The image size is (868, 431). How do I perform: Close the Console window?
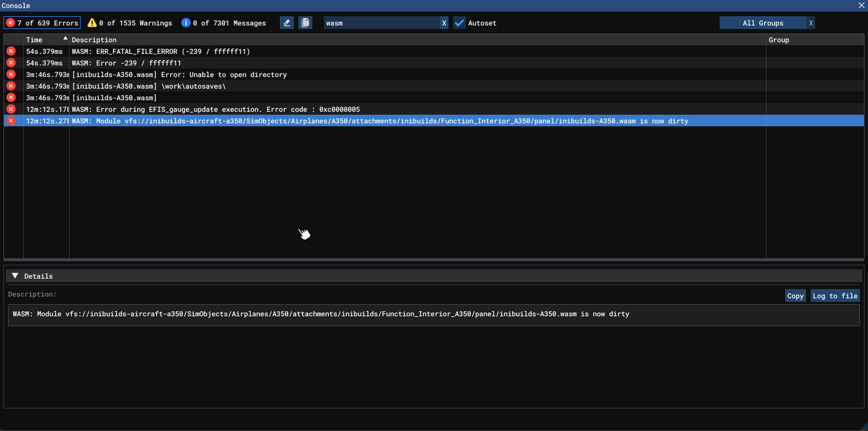click(x=862, y=5)
